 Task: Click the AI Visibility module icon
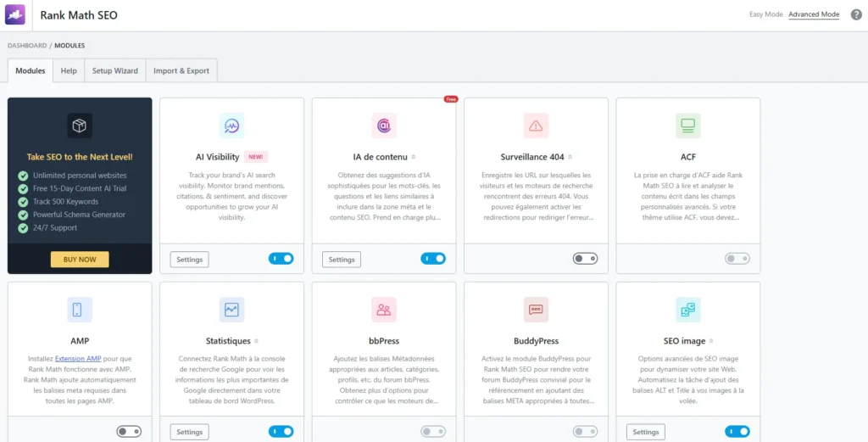point(231,126)
